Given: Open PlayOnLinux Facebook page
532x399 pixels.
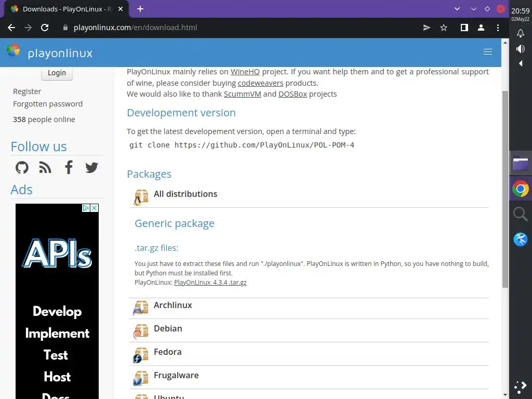Looking at the screenshot, I should [x=69, y=167].
